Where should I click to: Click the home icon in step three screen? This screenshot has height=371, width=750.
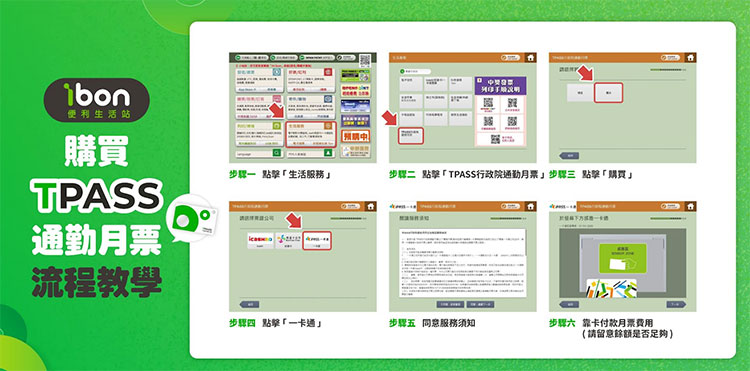click(690, 57)
